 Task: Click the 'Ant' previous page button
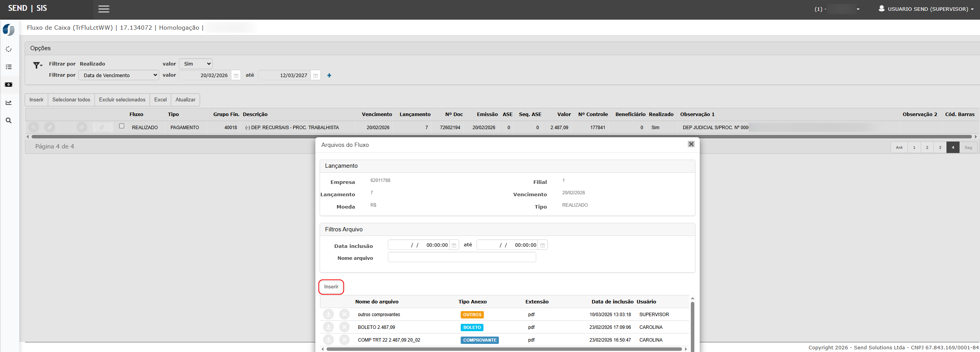[x=899, y=148]
